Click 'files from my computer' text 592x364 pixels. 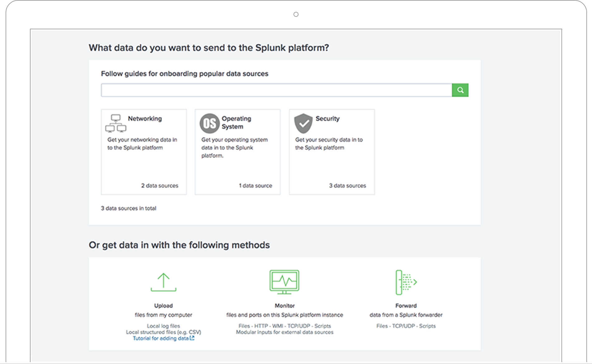coord(163,315)
